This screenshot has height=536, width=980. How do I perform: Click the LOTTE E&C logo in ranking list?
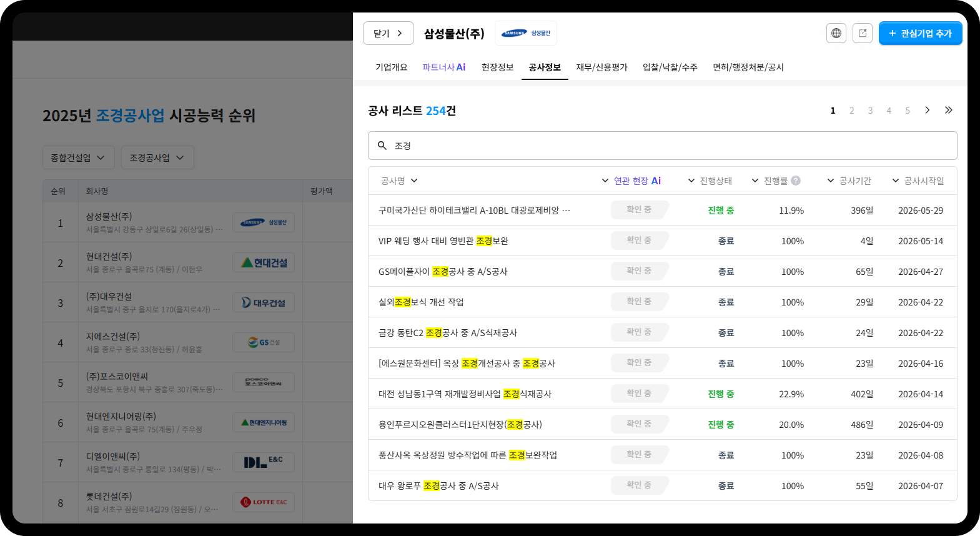[264, 502]
